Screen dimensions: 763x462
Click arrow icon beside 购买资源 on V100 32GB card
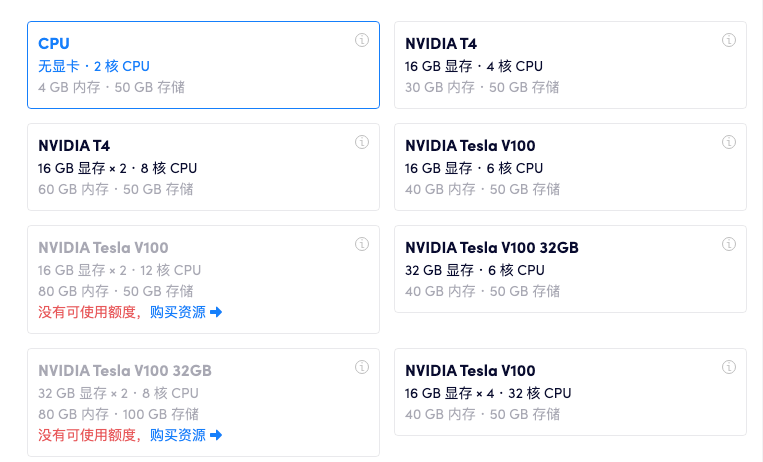pos(216,435)
